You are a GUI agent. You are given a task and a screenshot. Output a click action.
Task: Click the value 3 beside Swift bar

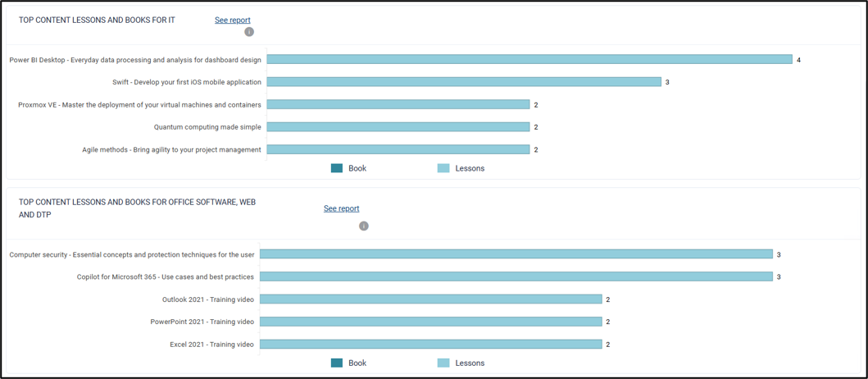[668, 82]
